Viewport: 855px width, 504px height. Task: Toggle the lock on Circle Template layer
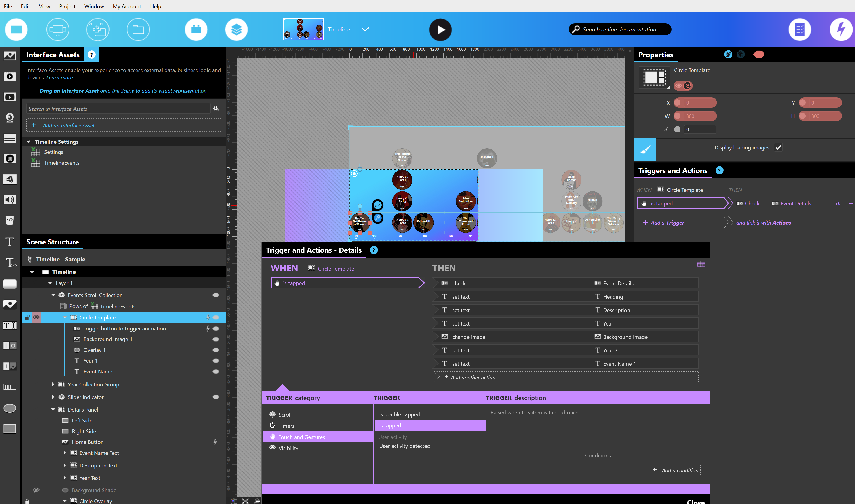click(27, 317)
